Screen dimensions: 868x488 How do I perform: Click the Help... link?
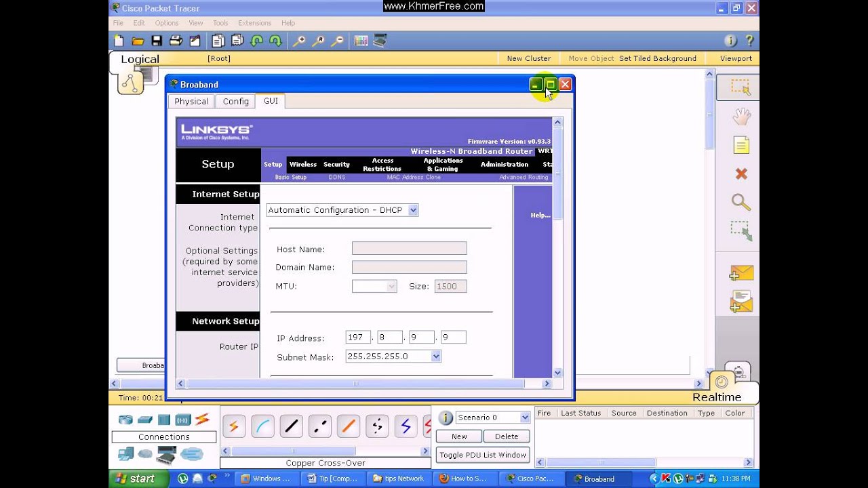coord(540,215)
